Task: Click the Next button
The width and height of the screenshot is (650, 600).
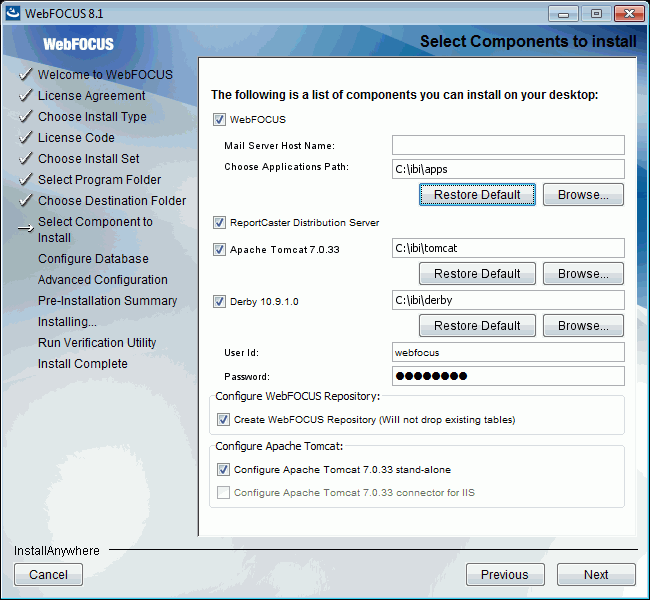Action: [596, 575]
